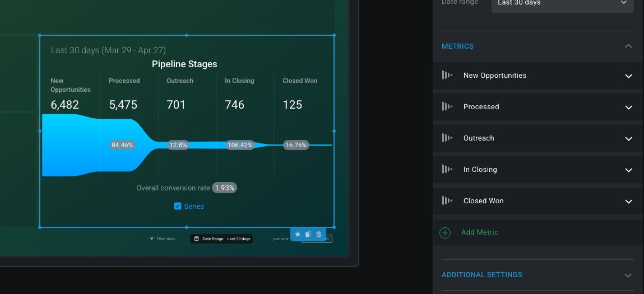Image resolution: width=644 pixels, height=294 pixels.
Task: Click the Date Range Last 30 days button
Action: tap(221, 239)
